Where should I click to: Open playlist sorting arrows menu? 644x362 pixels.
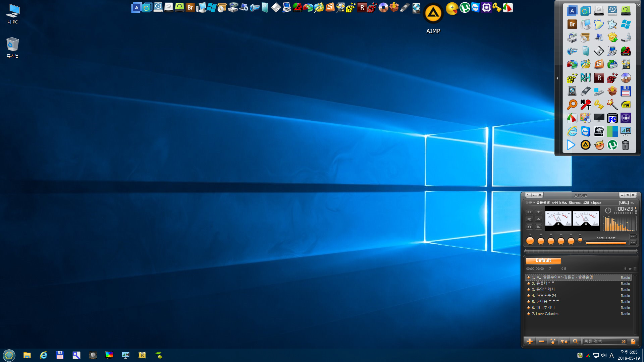click(564, 341)
